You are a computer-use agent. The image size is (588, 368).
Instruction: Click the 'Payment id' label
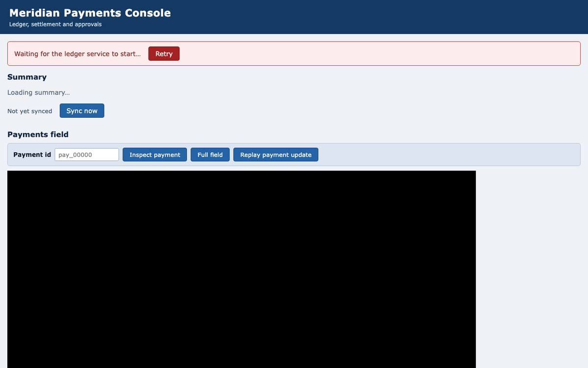coord(32,155)
